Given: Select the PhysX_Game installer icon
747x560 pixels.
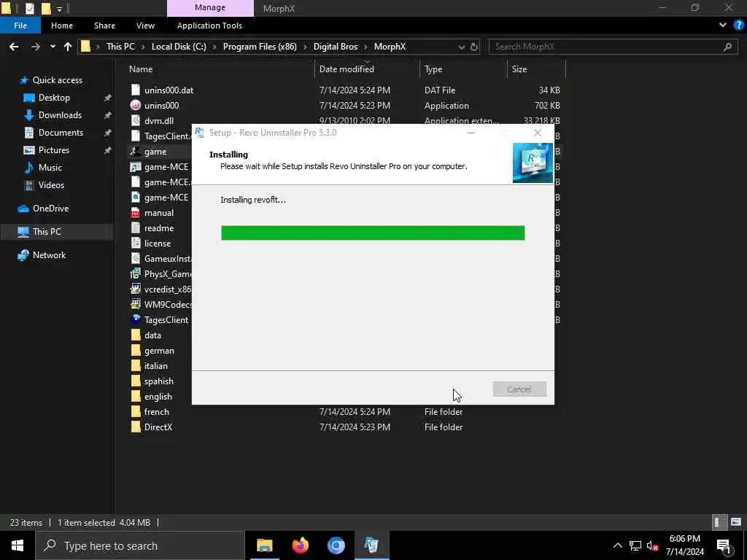Looking at the screenshot, I should (x=136, y=274).
